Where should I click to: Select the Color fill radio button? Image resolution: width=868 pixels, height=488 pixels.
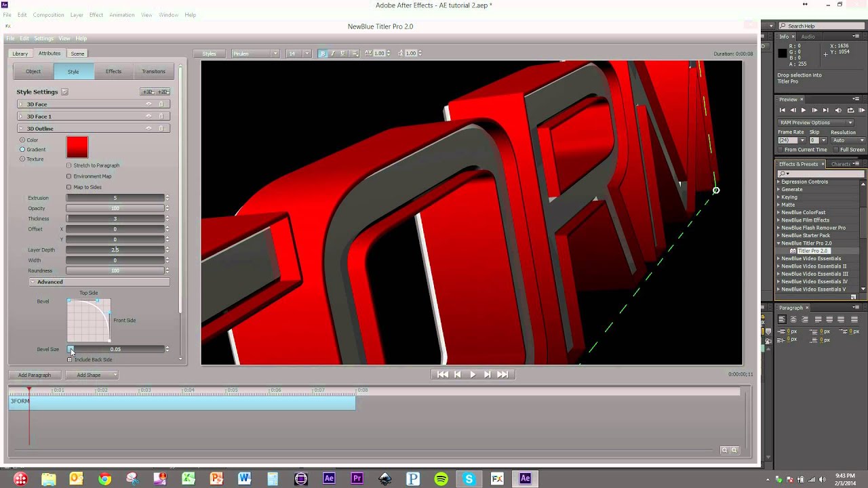coord(22,140)
